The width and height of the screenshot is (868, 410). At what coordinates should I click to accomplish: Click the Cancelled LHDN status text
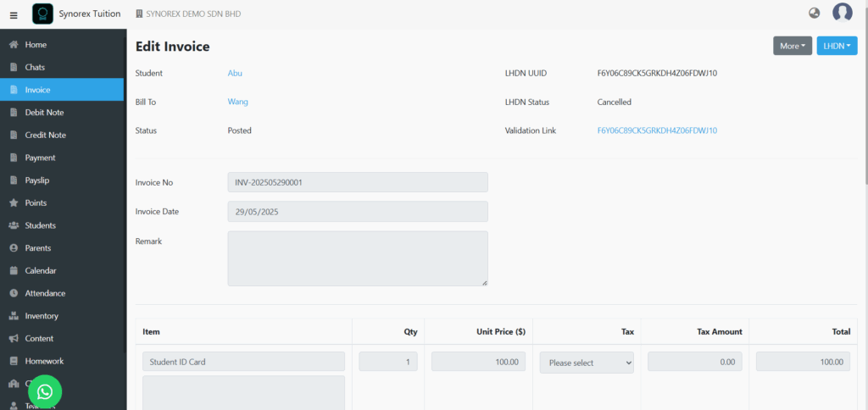click(614, 102)
